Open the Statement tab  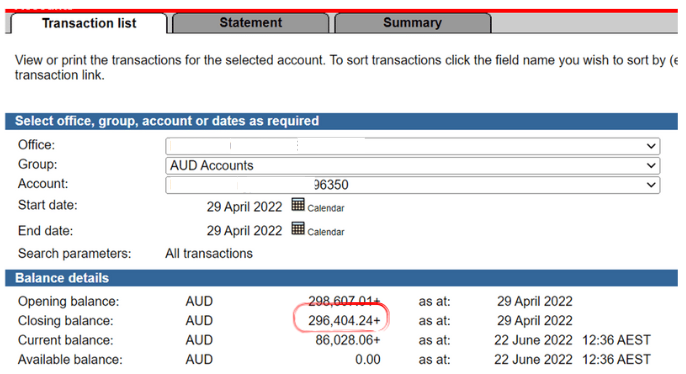(x=251, y=23)
